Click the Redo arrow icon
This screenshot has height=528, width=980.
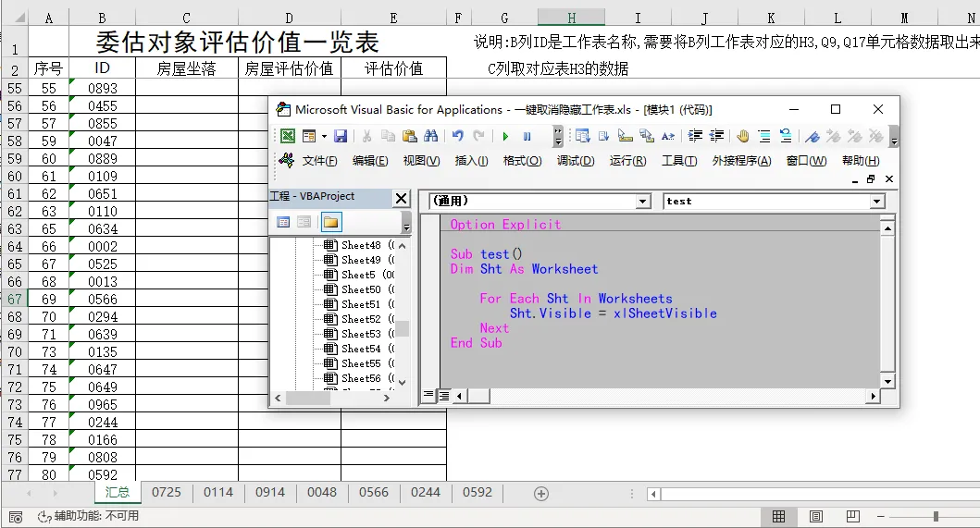tap(478, 136)
